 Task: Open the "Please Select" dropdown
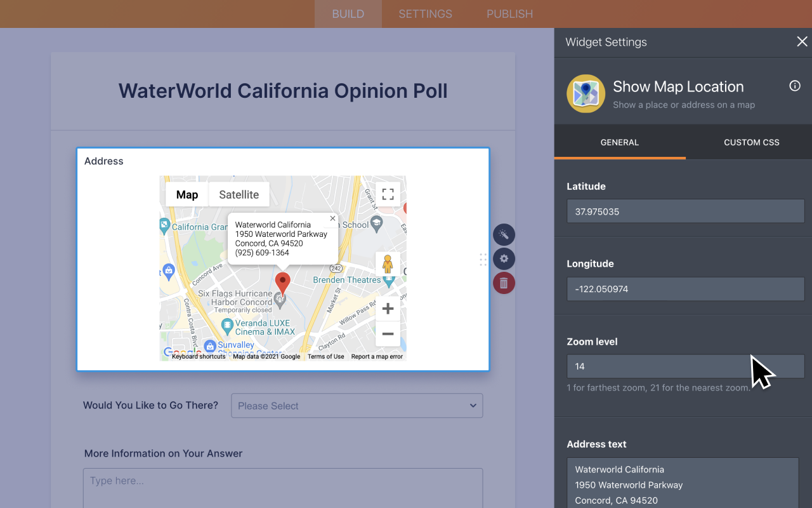point(357,405)
